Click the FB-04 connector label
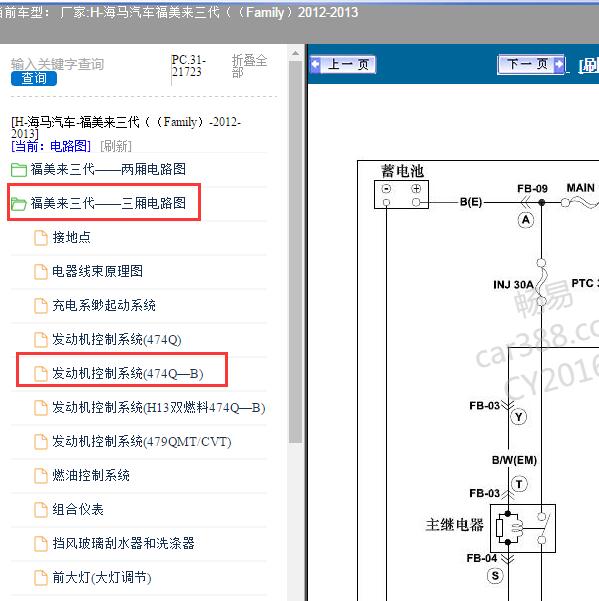Screen dimensions: 599x601 tap(482, 558)
